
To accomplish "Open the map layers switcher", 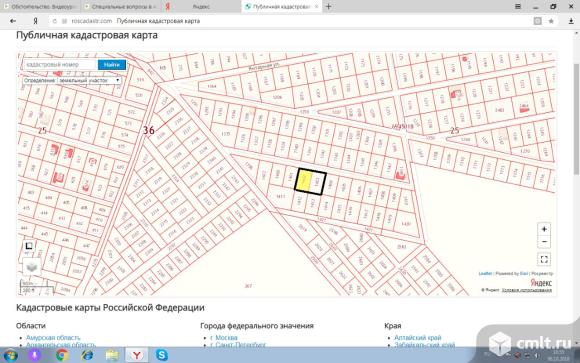I will 32,267.
